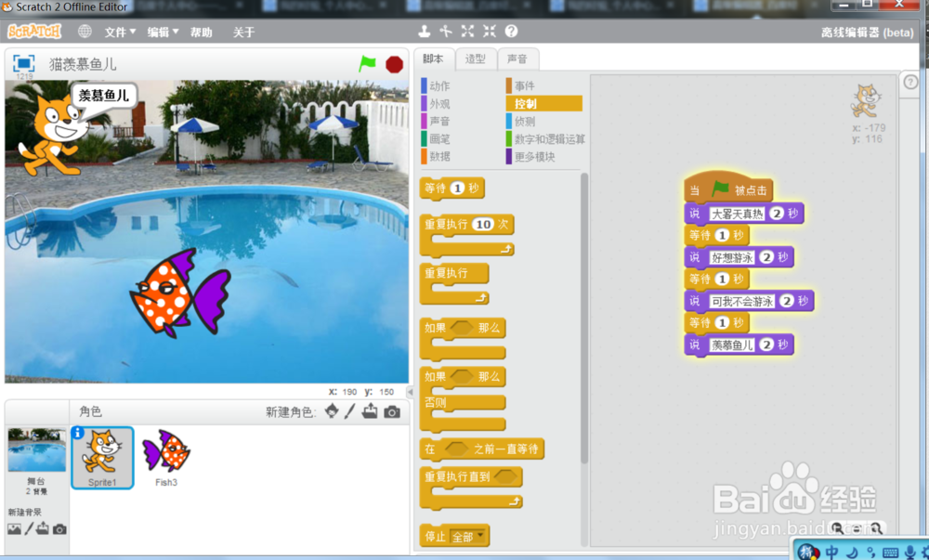The image size is (929, 560).
Task: Choose new sprite from library icon
Action: click(x=332, y=410)
